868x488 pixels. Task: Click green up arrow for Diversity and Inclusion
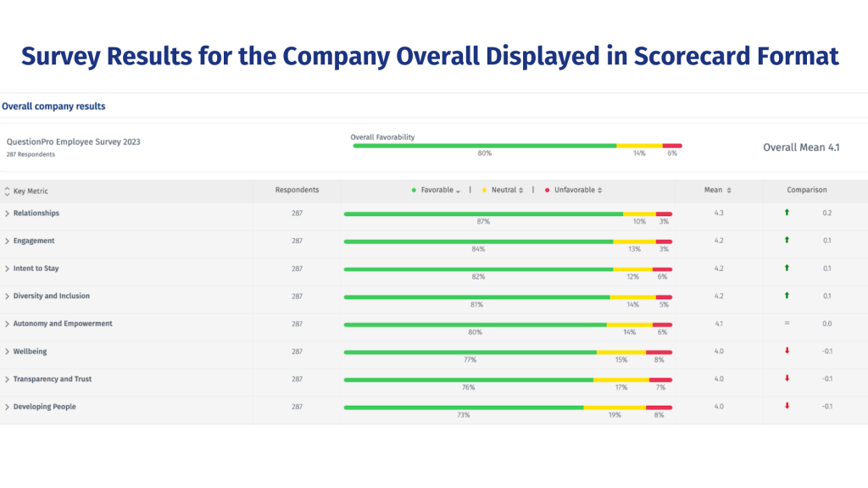point(787,296)
